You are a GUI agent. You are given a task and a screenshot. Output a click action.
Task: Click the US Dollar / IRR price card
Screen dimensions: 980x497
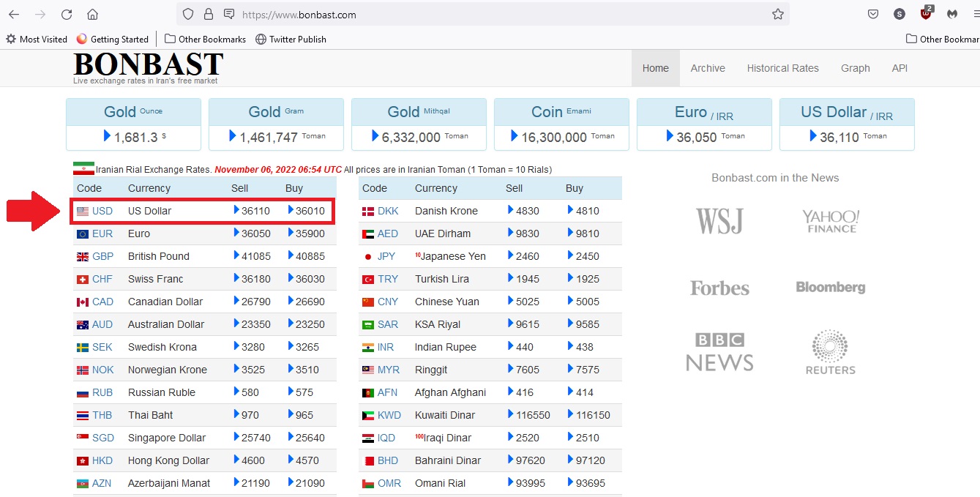[847, 124]
